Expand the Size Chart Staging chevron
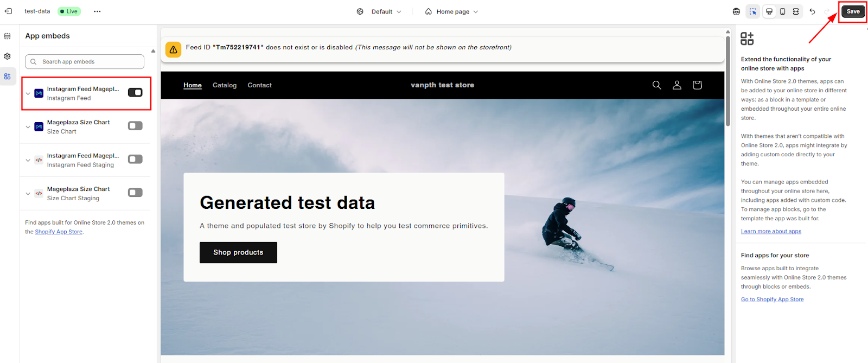The height and width of the screenshot is (363, 868). [x=28, y=194]
